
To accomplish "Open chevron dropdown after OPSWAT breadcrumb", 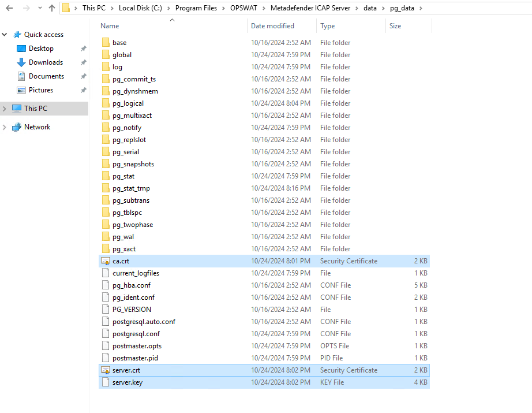I will pyautogui.click(x=264, y=8).
